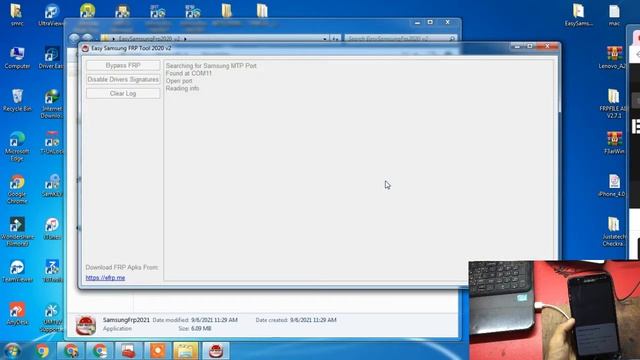Open the smrc folder on desktop
Screen dimensions: 640x360
click(x=17, y=15)
